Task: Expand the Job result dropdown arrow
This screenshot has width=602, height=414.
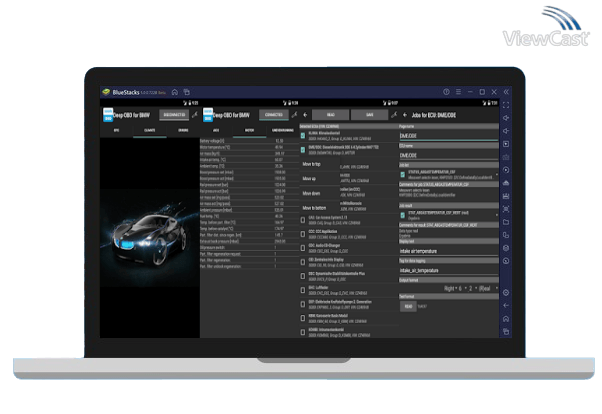Action: [497, 215]
